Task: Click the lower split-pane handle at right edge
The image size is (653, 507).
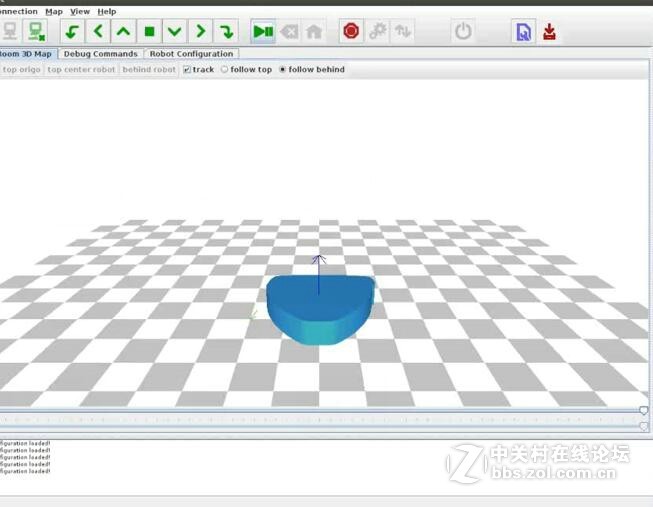Action: point(644,426)
